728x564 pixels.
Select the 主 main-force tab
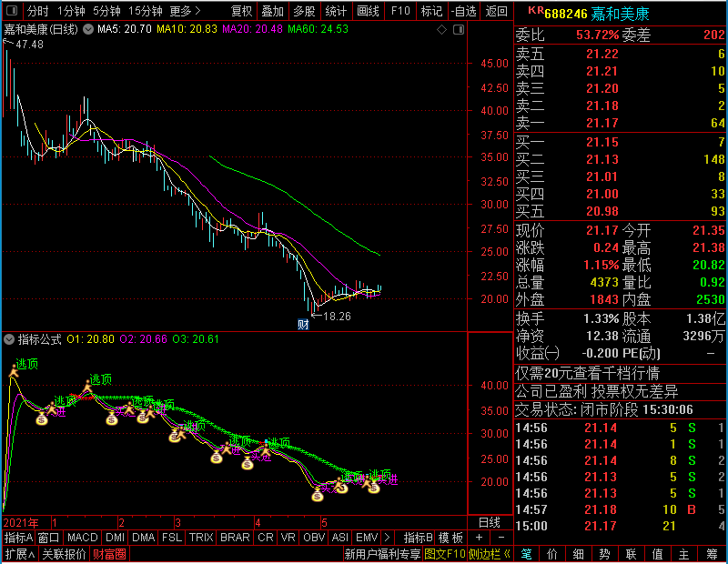(x=683, y=554)
